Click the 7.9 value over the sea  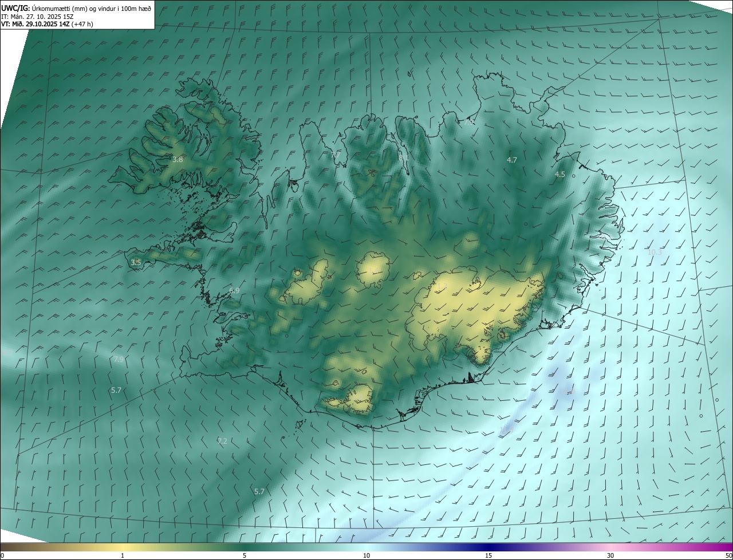[x=119, y=359]
